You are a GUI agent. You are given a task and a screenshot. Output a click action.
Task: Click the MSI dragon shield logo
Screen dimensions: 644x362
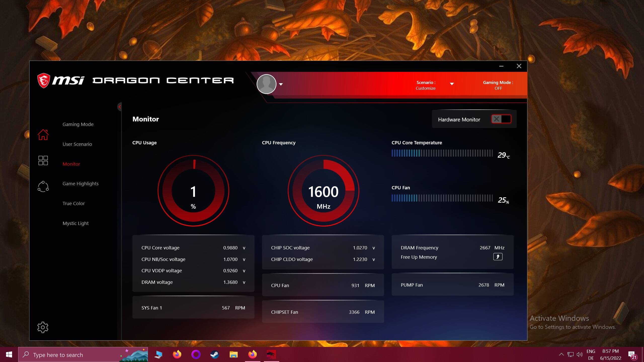point(44,80)
